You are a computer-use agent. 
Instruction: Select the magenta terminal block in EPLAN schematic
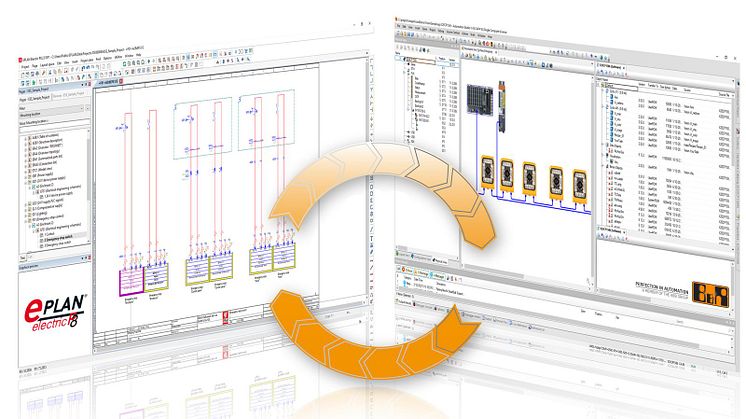click(131, 282)
